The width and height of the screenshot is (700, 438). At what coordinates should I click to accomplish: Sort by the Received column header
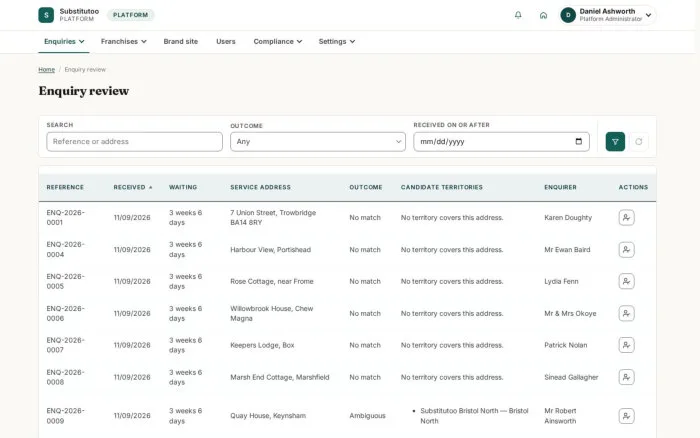point(133,188)
